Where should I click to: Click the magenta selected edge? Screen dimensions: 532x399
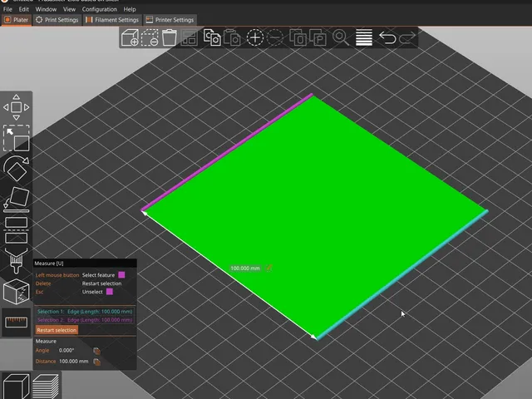(x=227, y=153)
